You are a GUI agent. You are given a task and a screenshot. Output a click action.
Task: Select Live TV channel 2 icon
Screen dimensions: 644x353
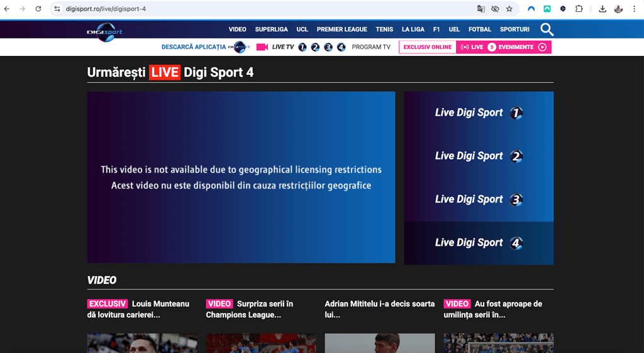pyautogui.click(x=315, y=47)
